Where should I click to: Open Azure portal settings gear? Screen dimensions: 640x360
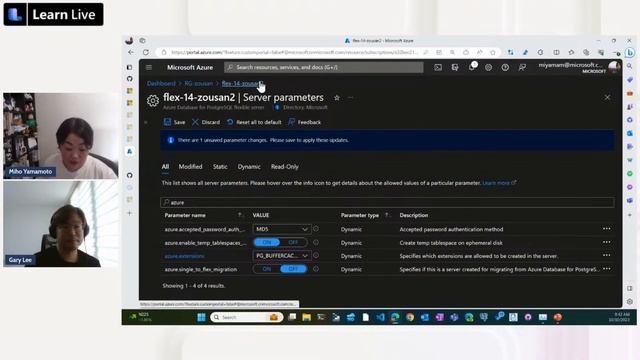(x=488, y=67)
